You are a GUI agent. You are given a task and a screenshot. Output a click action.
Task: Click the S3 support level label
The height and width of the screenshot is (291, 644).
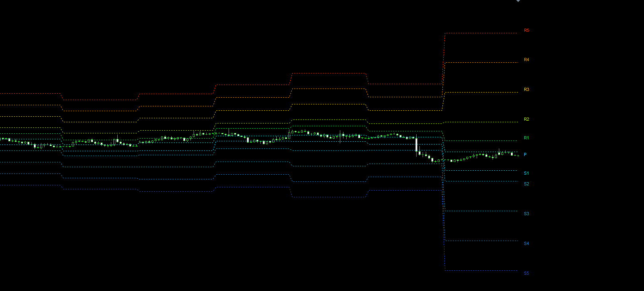[x=526, y=214]
